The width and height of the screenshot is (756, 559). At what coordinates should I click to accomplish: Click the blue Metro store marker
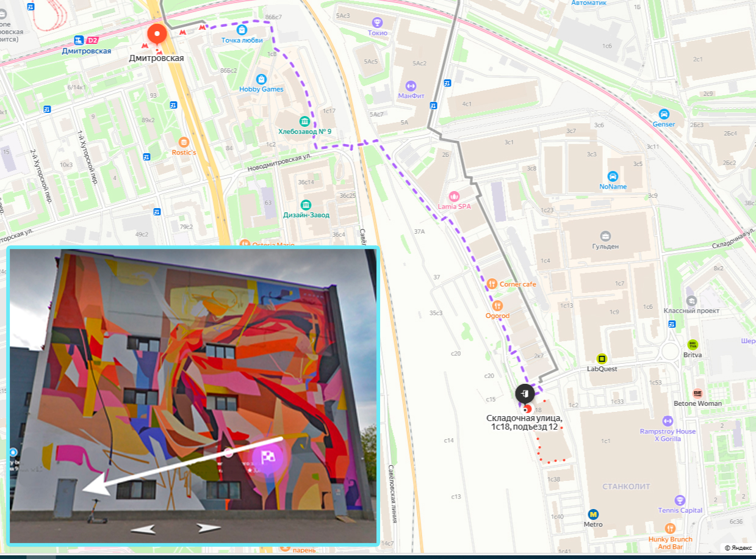592,514
